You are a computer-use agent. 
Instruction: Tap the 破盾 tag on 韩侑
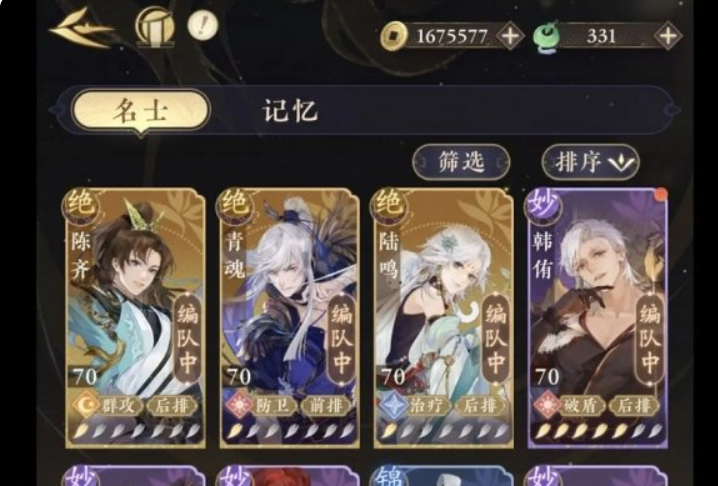(570, 406)
